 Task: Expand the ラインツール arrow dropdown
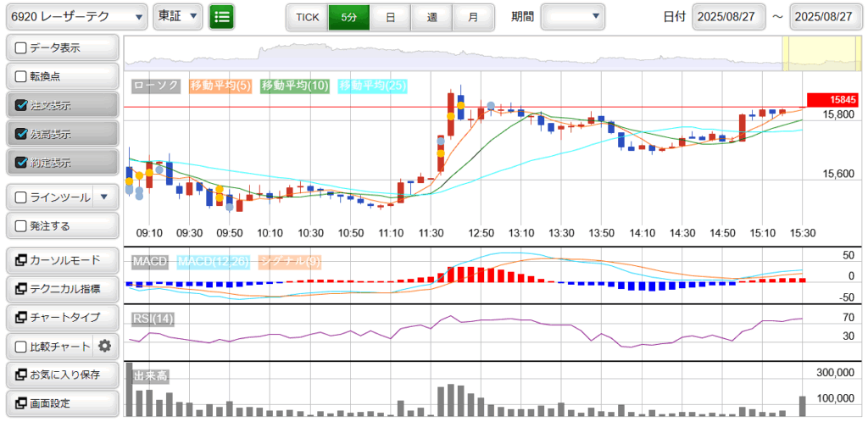point(106,197)
